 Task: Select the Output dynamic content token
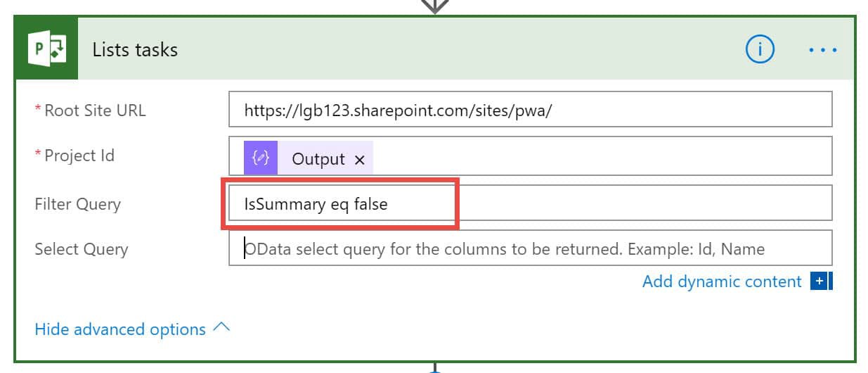(309, 158)
